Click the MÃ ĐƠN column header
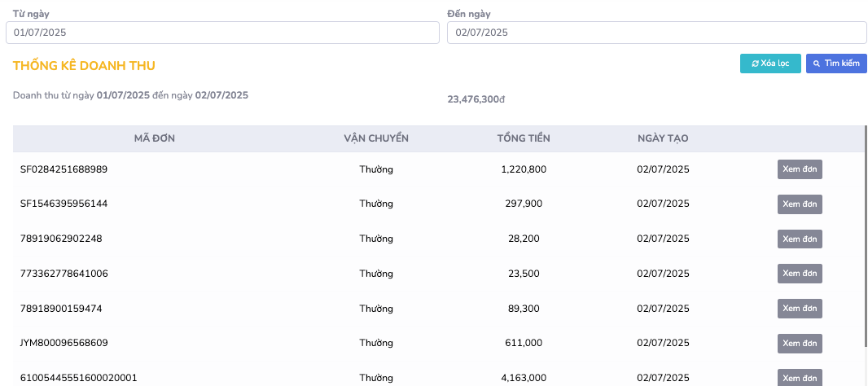868x386 pixels. coord(155,138)
